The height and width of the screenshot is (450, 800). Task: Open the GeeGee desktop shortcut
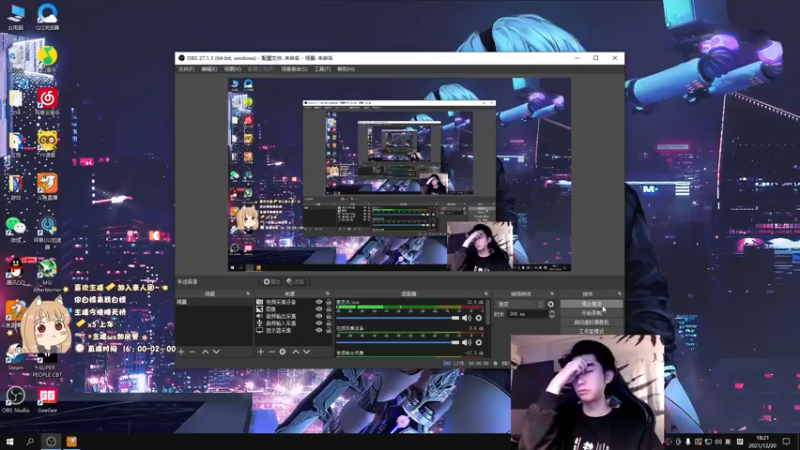[47, 400]
